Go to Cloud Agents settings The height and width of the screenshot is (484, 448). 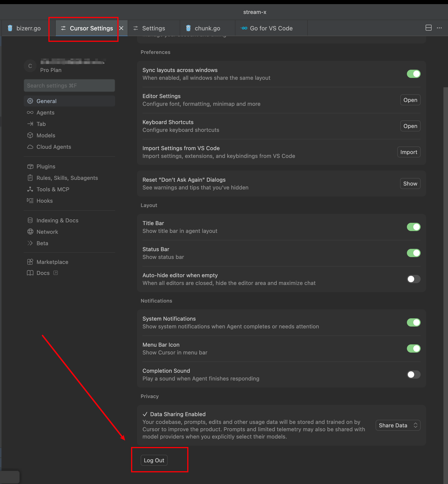69,146
